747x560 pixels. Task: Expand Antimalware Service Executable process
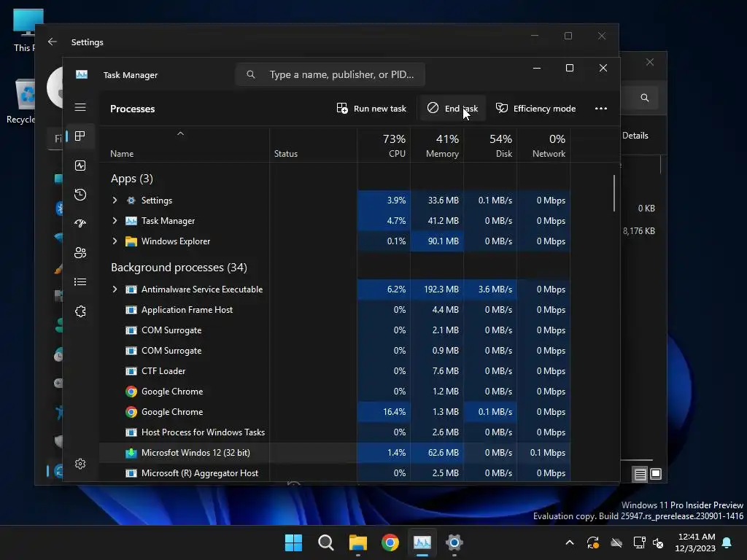[115, 289]
